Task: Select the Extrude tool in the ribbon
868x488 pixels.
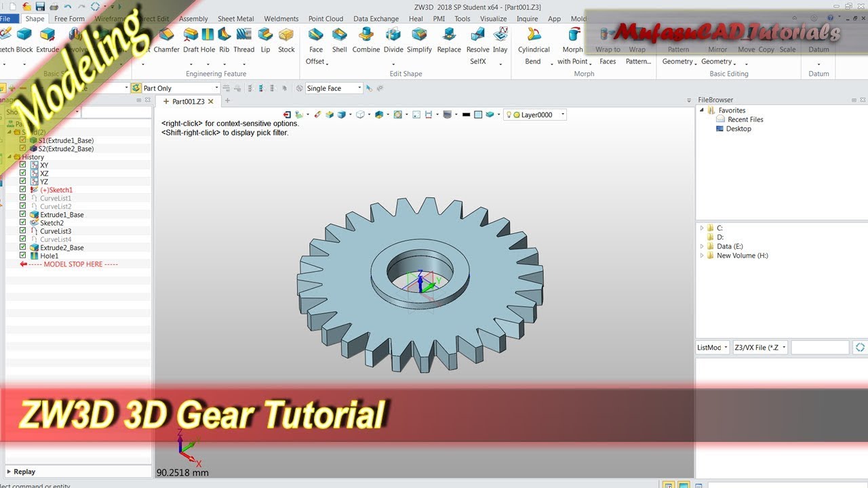Action: [47, 40]
